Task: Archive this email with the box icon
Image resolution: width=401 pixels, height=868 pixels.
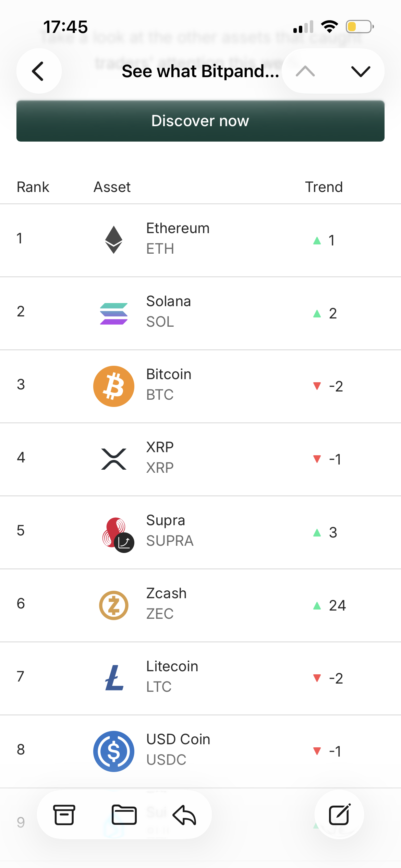Action: click(64, 815)
